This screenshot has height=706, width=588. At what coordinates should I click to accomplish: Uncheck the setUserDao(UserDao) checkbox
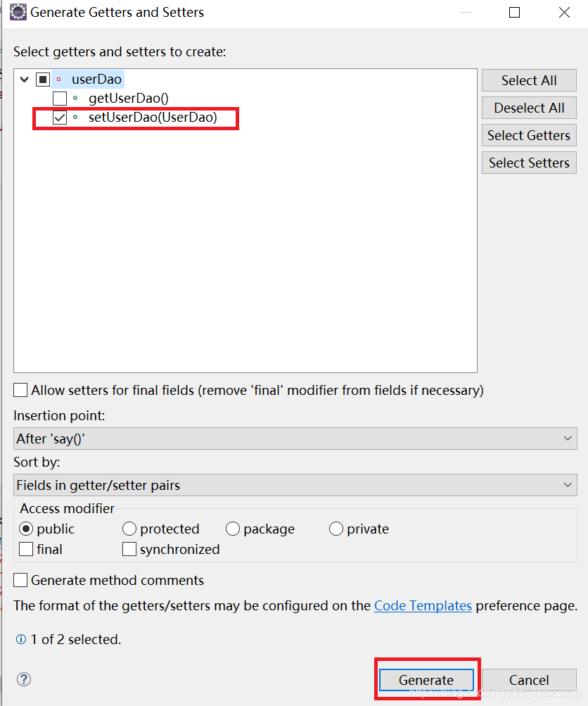(59, 118)
